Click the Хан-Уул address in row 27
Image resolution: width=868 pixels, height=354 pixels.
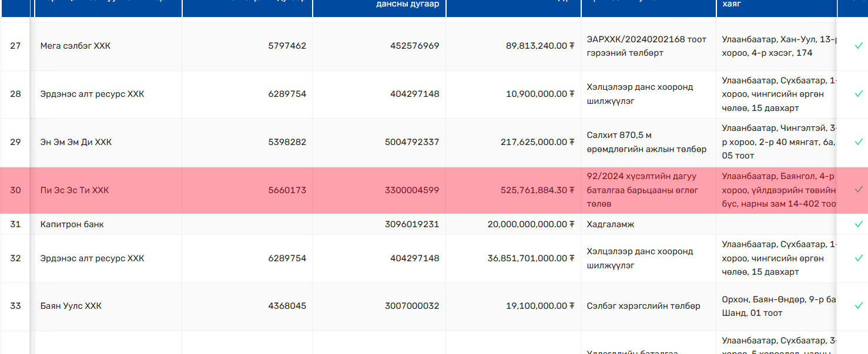[779, 46]
